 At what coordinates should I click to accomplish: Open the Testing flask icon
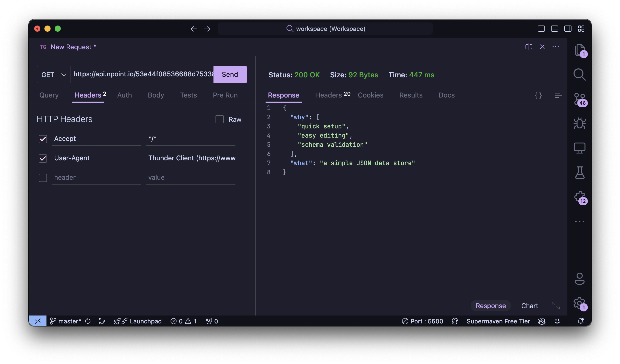click(579, 173)
